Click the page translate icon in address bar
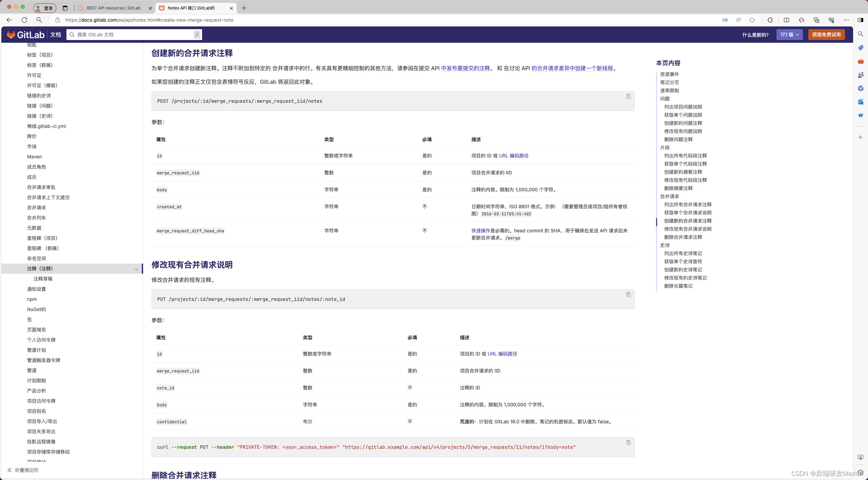This screenshot has width=868, height=480. click(725, 20)
